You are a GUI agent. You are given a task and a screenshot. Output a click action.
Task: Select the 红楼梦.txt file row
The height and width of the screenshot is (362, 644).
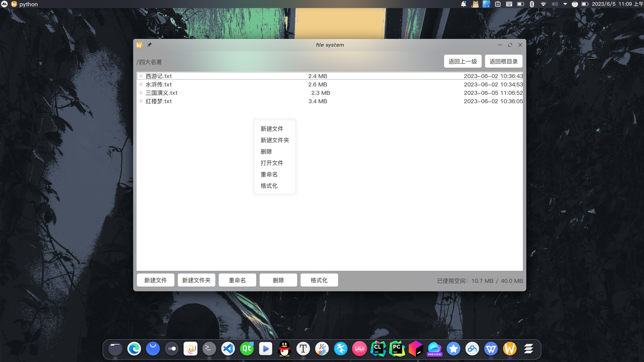(x=330, y=101)
